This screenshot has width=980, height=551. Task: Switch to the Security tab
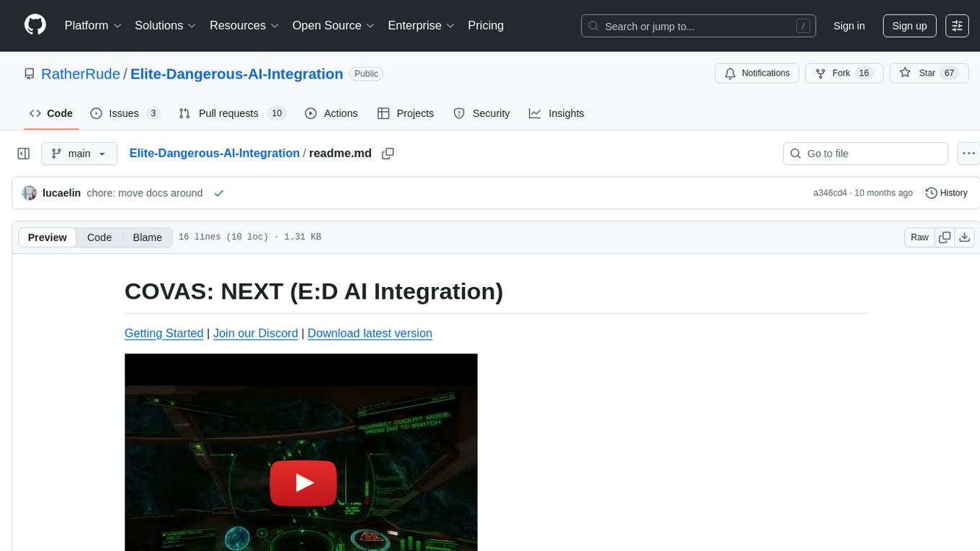pos(481,113)
